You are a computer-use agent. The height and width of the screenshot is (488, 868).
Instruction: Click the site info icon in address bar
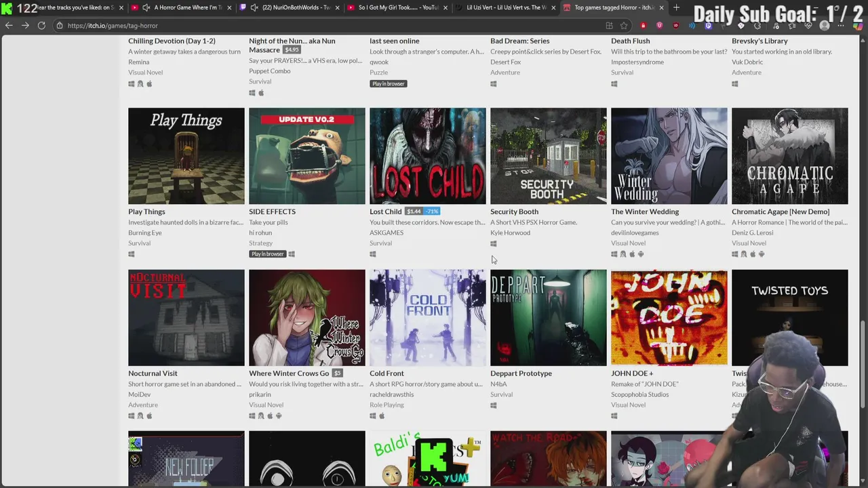(60, 26)
